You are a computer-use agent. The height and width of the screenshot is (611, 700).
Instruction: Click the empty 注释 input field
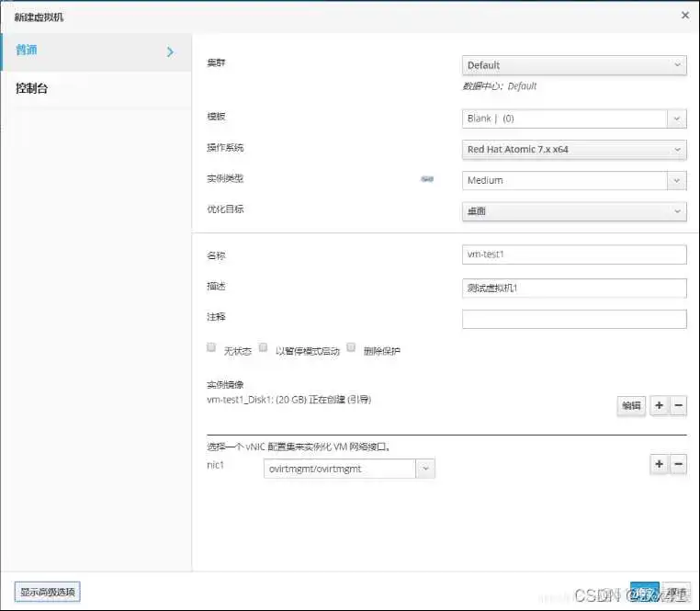click(574, 319)
